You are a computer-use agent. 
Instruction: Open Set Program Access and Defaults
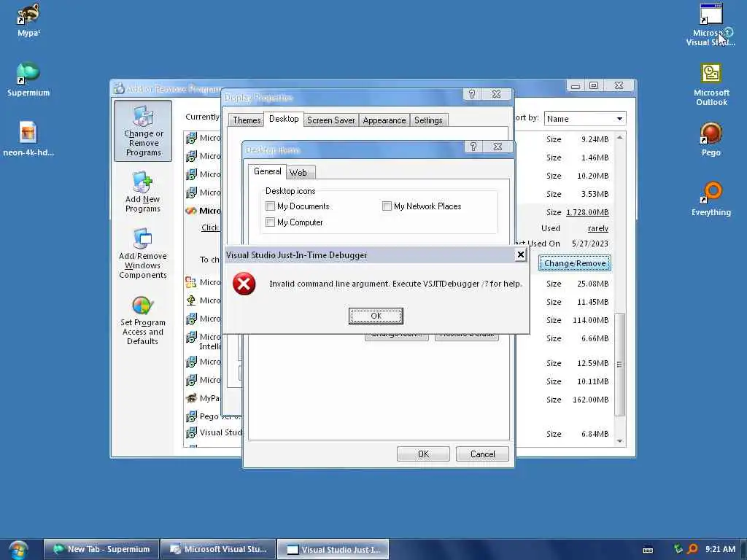coord(142,320)
